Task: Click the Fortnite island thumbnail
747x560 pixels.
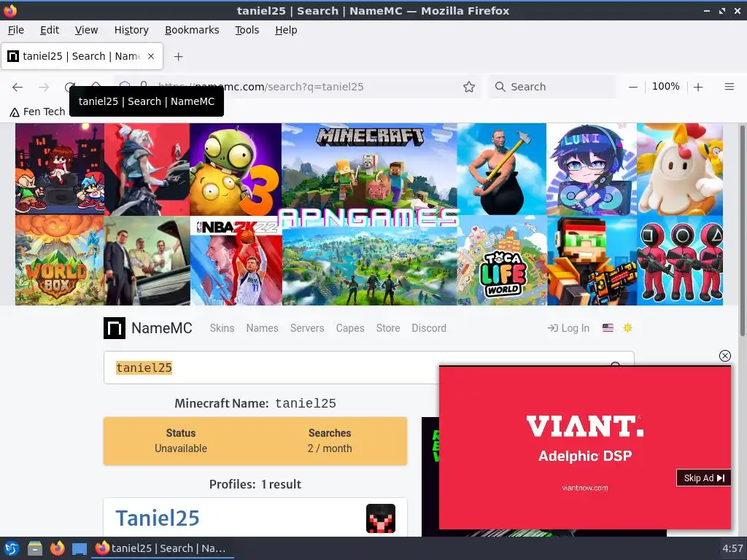Action: (370, 267)
